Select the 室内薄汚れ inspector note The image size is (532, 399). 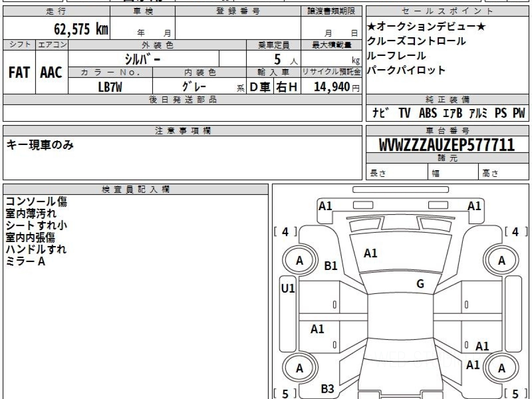[x=31, y=214]
